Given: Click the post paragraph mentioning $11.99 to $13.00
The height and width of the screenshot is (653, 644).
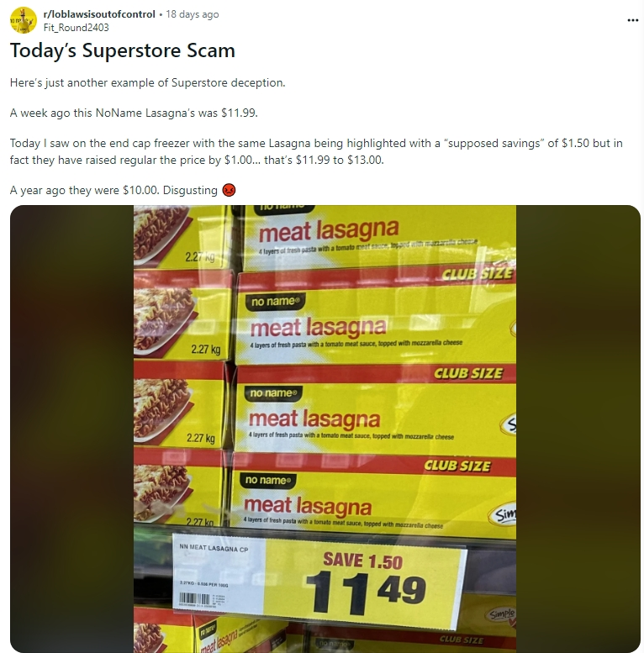Looking at the screenshot, I should click(x=317, y=151).
